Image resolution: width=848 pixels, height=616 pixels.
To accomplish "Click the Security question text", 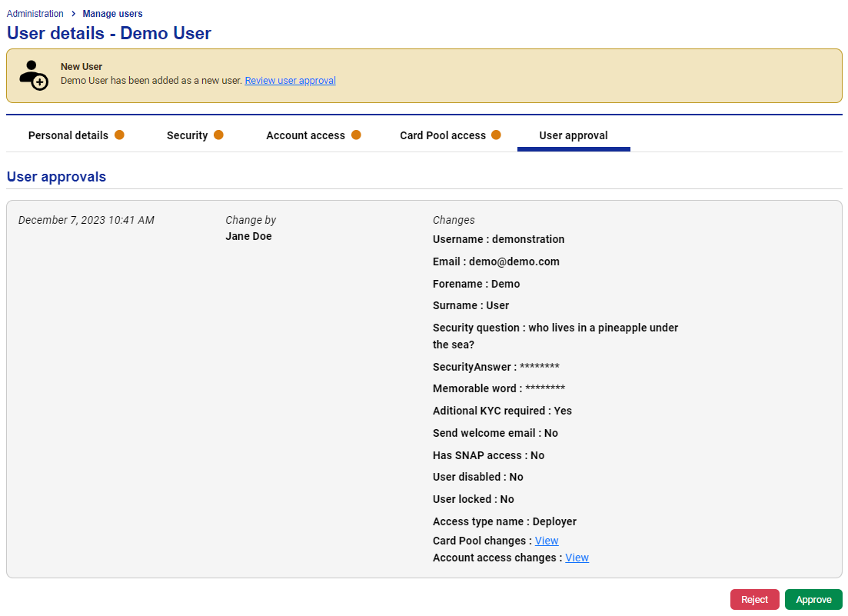I will (x=555, y=336).
